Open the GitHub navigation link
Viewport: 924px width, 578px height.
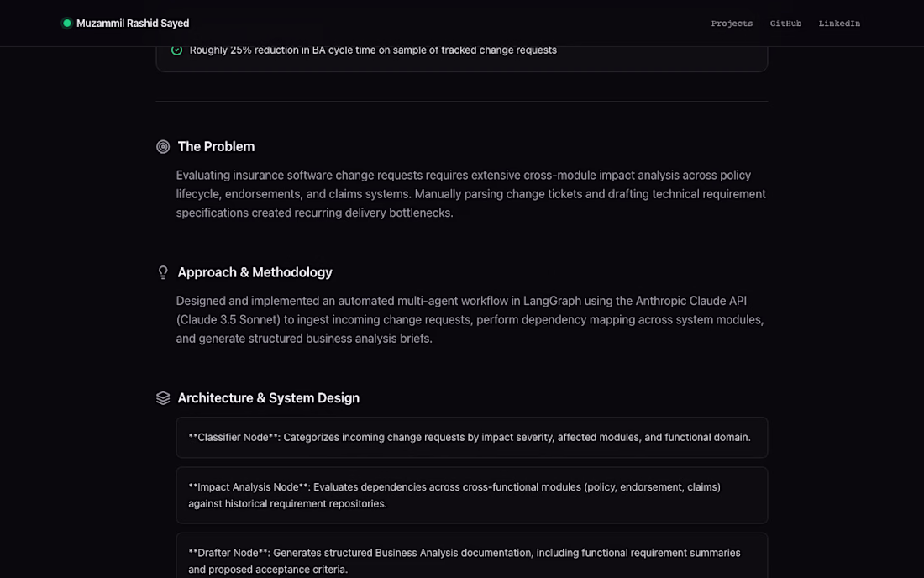pyautogui.click(x=785, y=24)
